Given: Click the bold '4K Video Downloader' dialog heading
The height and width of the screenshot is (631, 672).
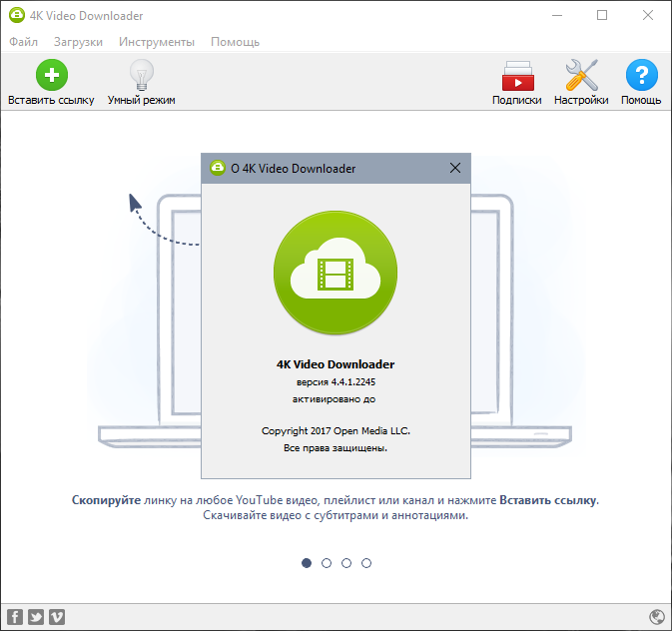Looking at the screenshot, I should coord(336,364).
